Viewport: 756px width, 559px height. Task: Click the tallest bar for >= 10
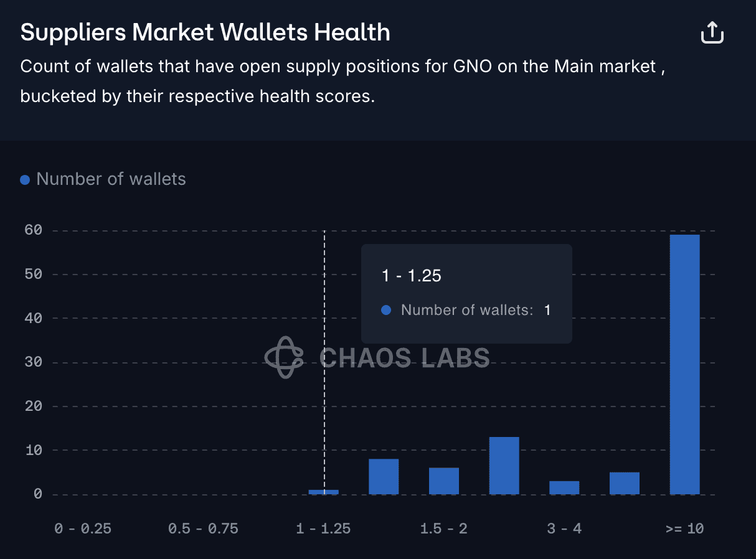[684, 364]
